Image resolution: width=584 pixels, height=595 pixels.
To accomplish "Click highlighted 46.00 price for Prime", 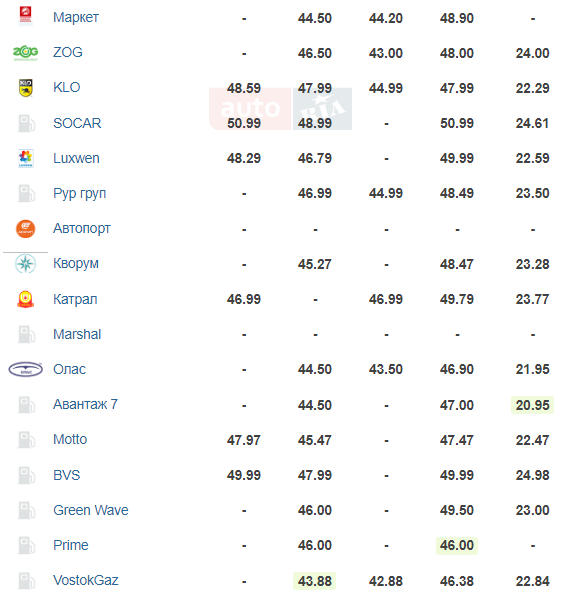I will click(457, 545).
